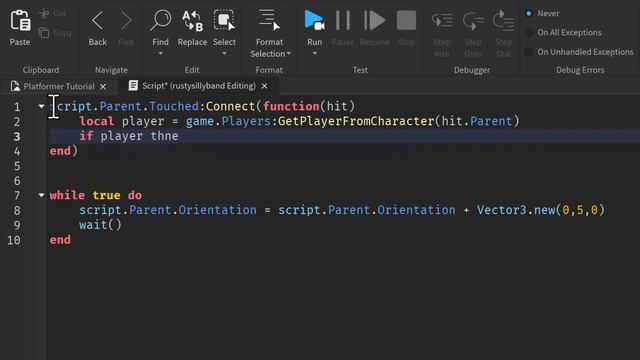
Task: Open Find magnifier tool
Action: point(160,20)
